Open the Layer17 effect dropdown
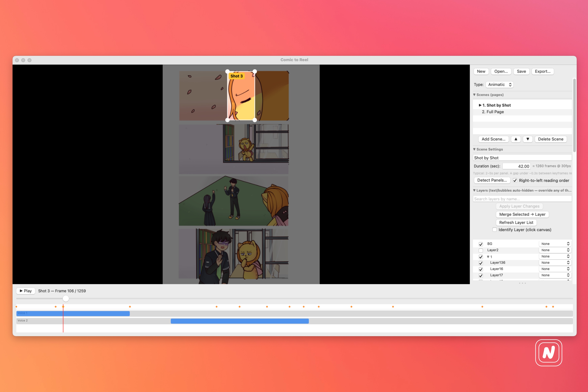The width and height of the screenshot is (588, 392). coord(555,275)
